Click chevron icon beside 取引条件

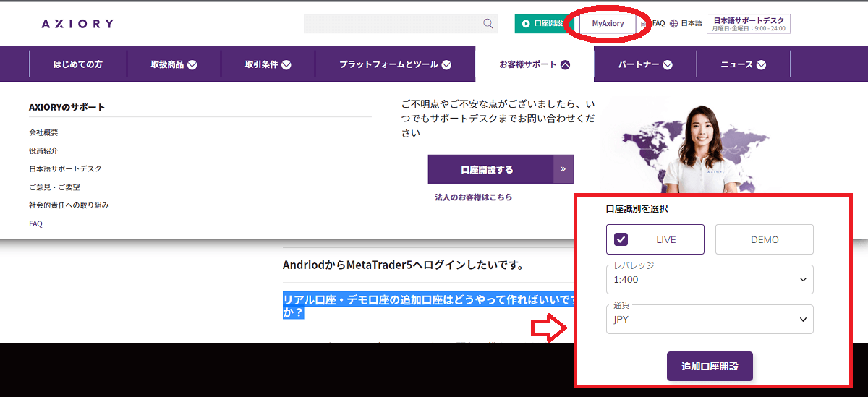coord(286,65)
